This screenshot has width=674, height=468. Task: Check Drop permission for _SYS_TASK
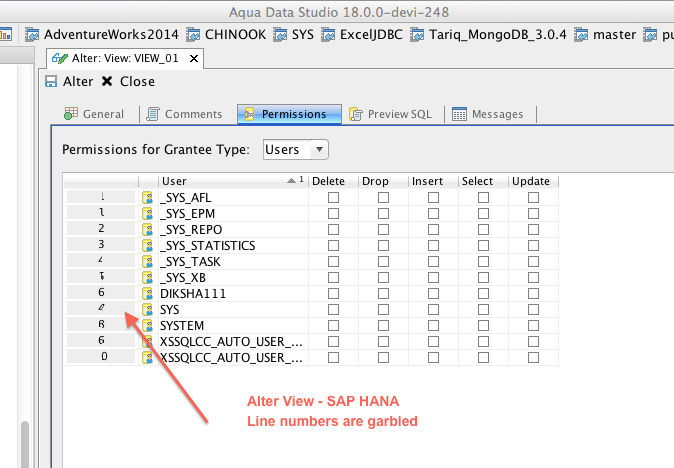click(383, 261)
